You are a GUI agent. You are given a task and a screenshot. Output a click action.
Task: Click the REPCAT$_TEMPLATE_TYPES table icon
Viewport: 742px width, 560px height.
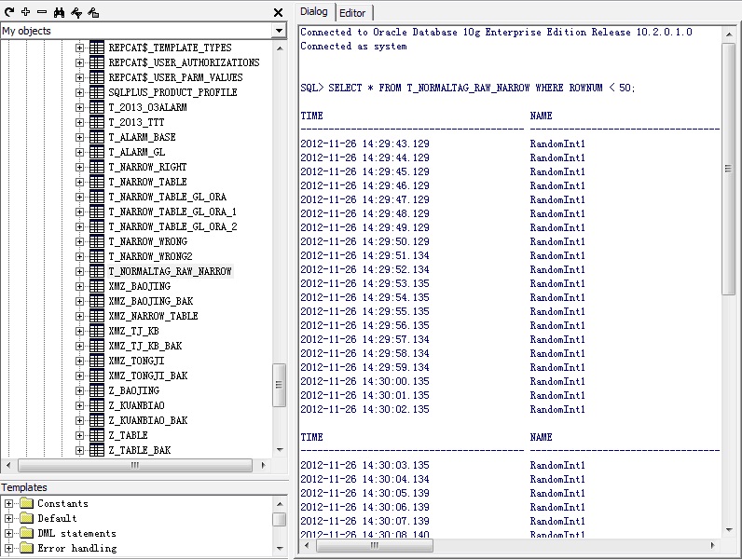pyautogui.click(x=97, y=48)
